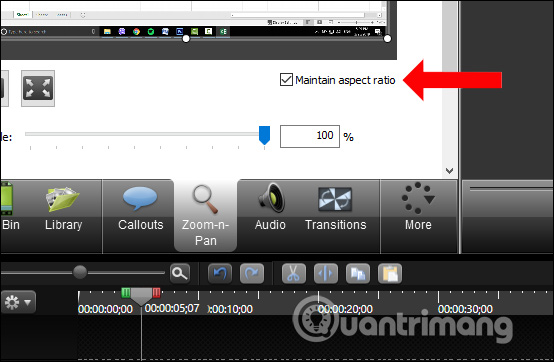
Task: Click the Split clip icon
Action: (x=326, y=273)
